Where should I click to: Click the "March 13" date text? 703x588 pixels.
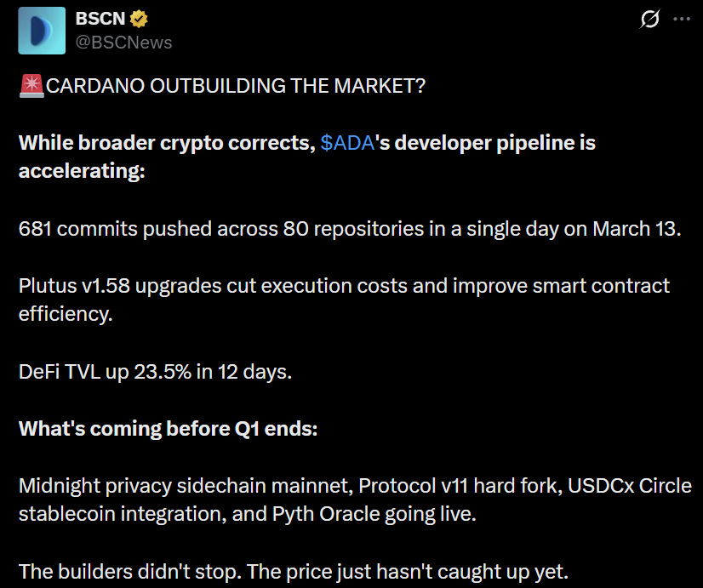point(635,229)
